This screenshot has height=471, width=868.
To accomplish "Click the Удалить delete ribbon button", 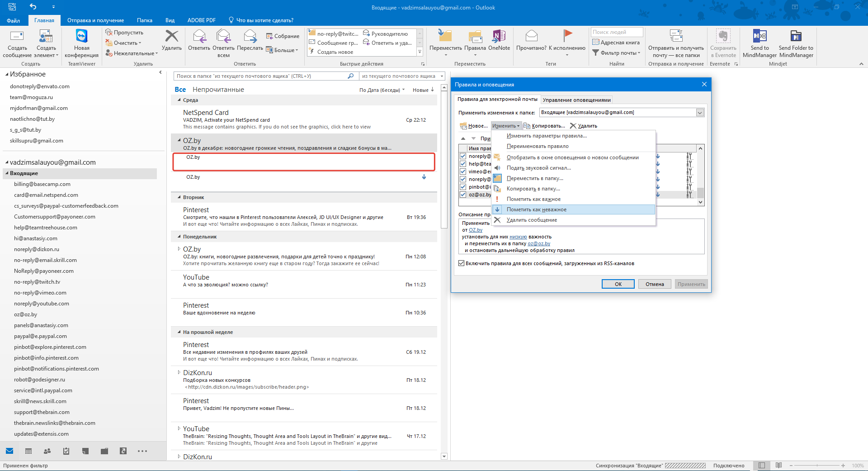I will click(172, 40).
